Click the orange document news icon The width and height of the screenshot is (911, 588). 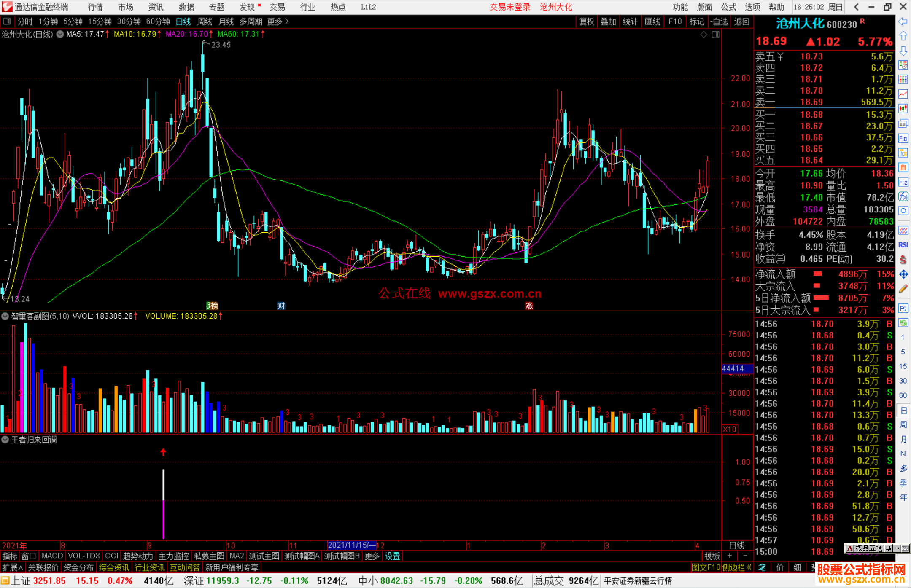click(903, 167)
